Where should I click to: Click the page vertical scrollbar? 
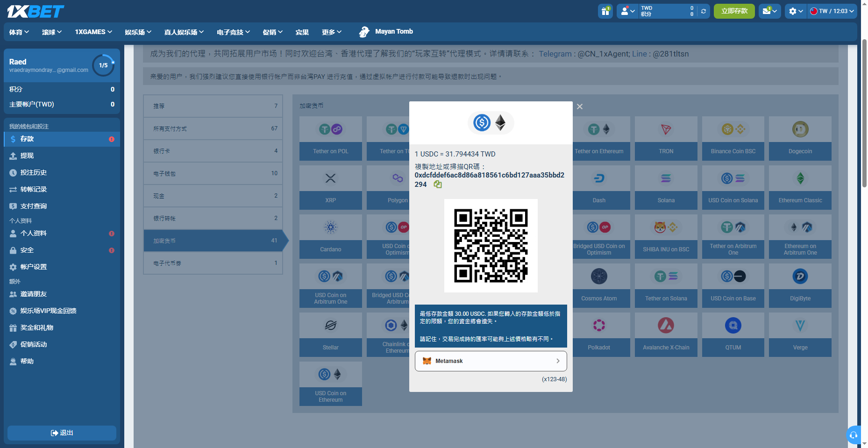pyautogui.click(x=864, y=114)
